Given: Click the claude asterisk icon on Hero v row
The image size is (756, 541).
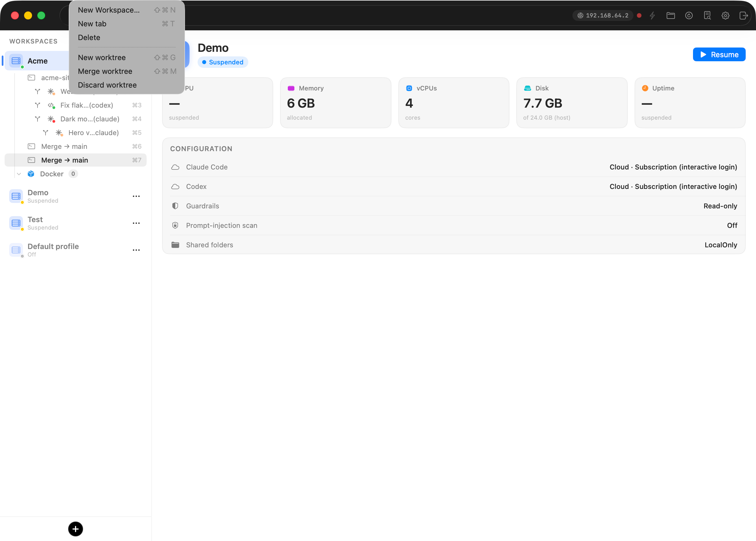Looking at the screenshot, I should click(59, 133).
